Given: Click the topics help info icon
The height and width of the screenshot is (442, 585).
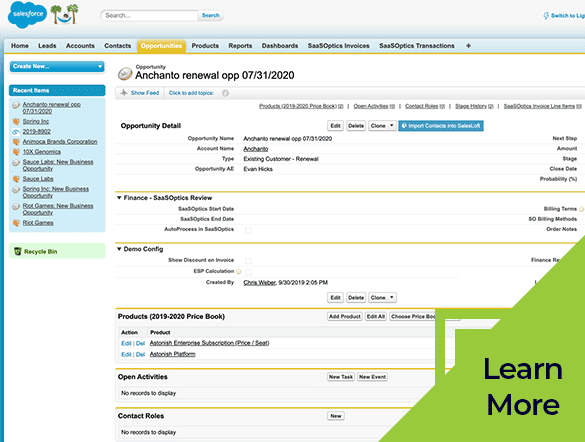Looking at the screenshot, I should coord(225,93).
